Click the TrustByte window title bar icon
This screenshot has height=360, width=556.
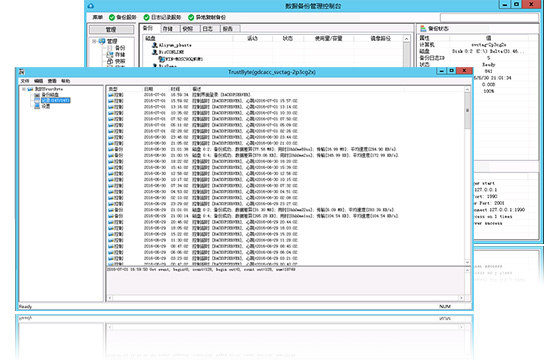(22, 72)
